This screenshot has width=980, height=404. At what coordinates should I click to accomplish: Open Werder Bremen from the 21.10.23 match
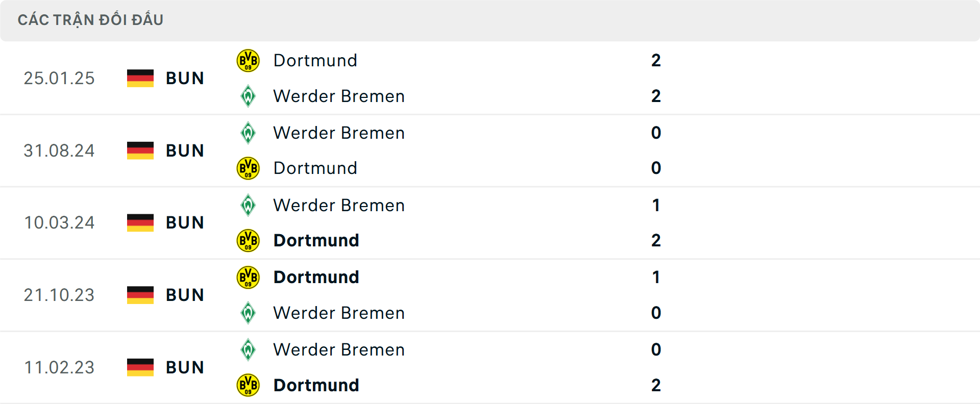[x=338, y=313]
